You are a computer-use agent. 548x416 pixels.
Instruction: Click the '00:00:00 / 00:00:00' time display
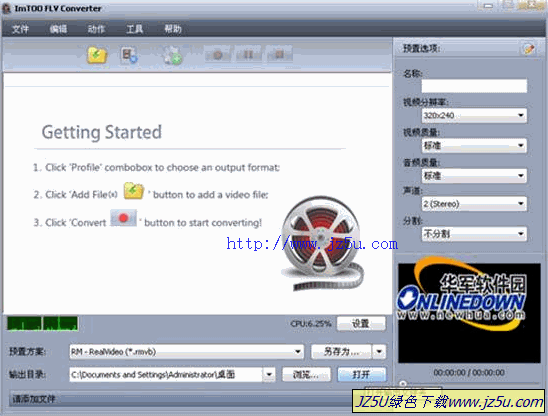coord(469,373)
